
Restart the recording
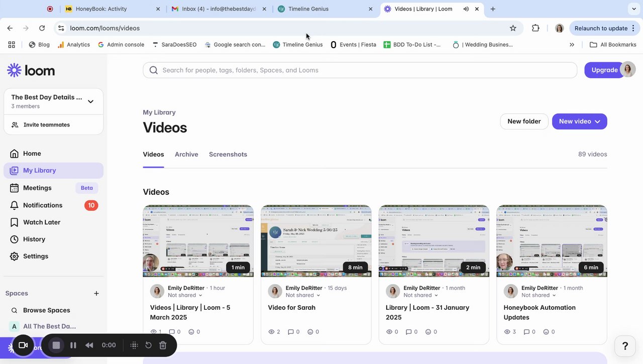pyautogui.click(x=149, y=345)
